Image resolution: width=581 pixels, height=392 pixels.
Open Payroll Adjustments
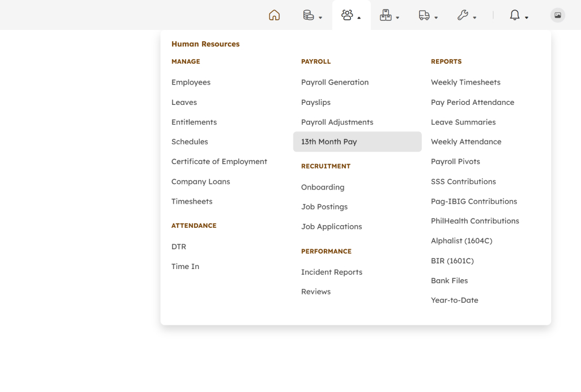(x=337, y=122)
